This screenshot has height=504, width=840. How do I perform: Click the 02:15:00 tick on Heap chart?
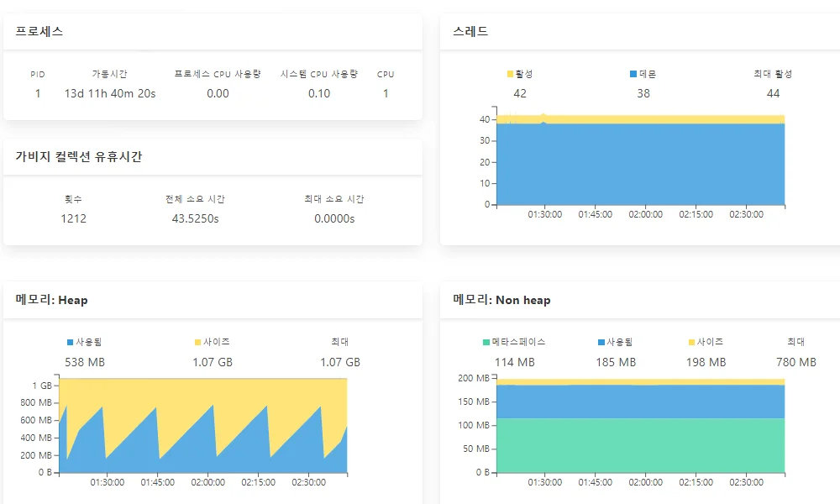click(258, 482)
